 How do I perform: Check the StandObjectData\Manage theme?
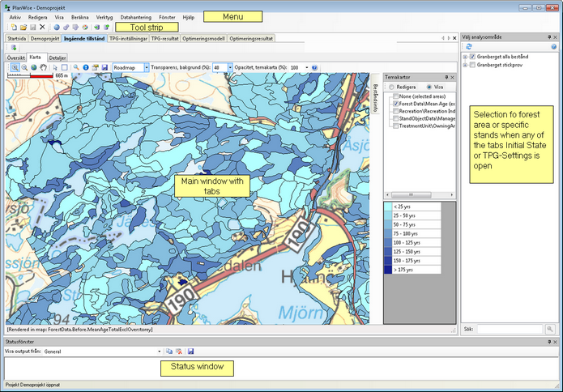(x=395, y=118)
